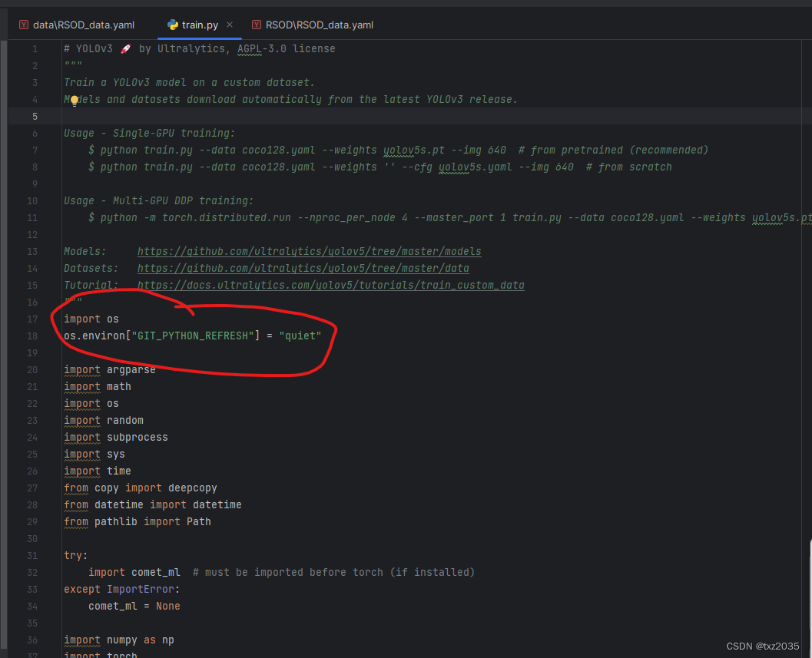Place cursor on the GIT_PYTHON_REFRESH string

[x=191, y=336]
